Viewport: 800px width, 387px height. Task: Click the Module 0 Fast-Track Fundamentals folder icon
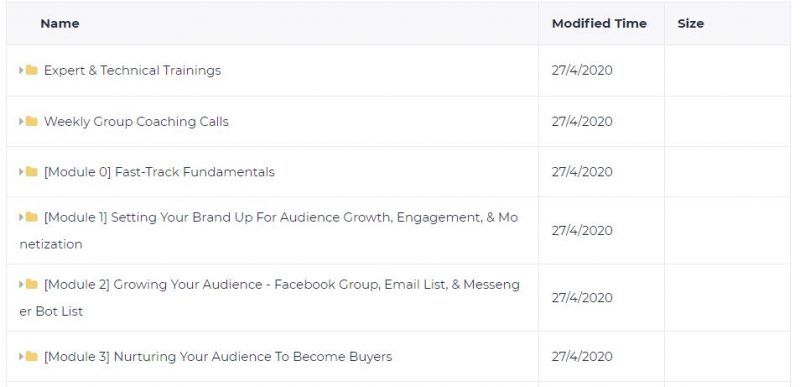coord(32,172)
